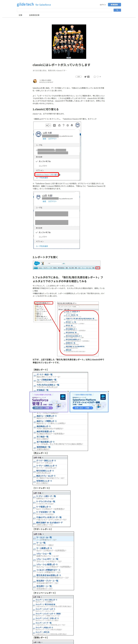
Task: Switch to the 会員限定記事 tab
Action: (x=34, y=15)
